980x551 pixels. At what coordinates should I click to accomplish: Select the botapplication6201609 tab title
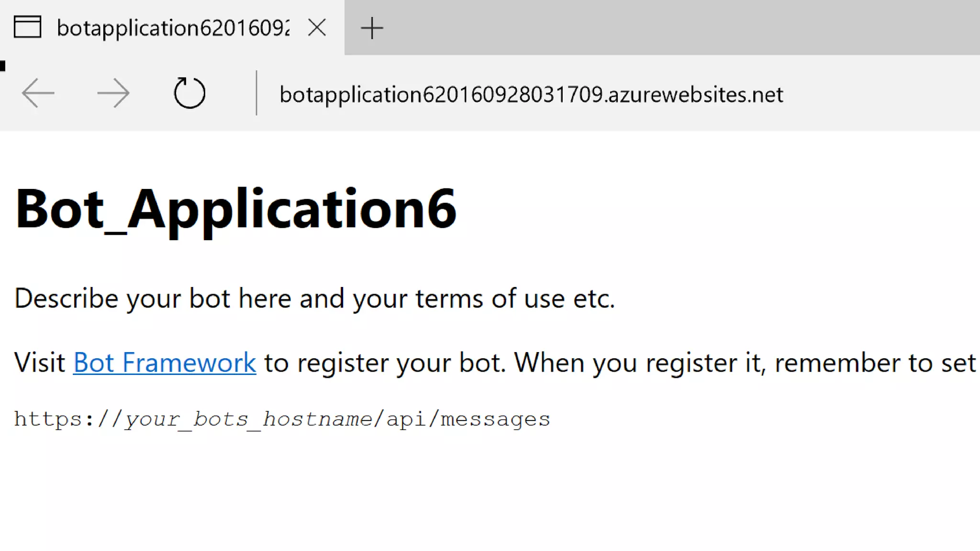(172, 28)
